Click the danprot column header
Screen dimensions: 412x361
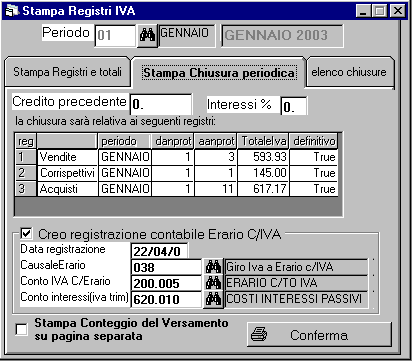172,141
